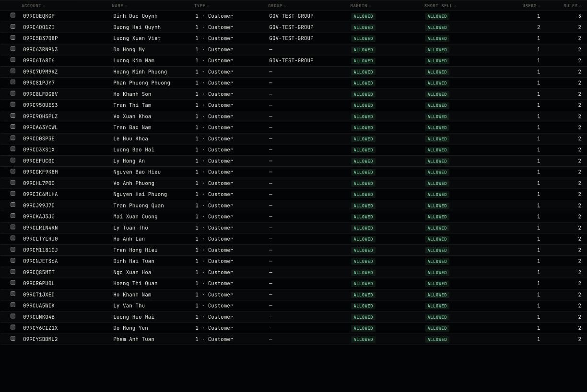Click rules count 3 for account 099C0EQKGP
Viewport: 587px width, 392px height.
point(579,16)
